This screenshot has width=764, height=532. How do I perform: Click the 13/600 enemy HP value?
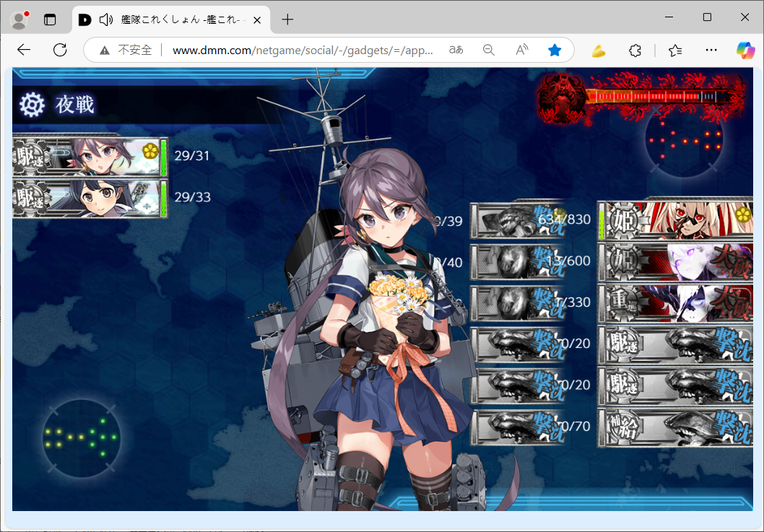click(x=568, y=261)
